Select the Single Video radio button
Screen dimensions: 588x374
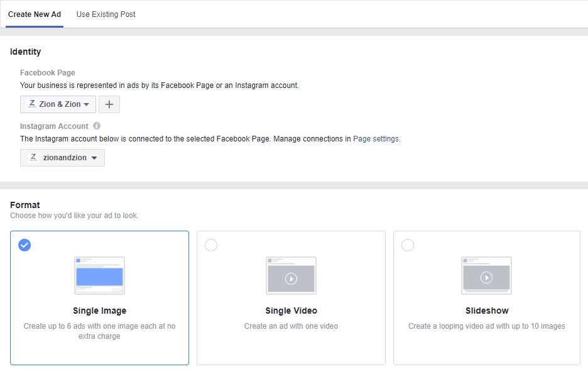point(211,245)
